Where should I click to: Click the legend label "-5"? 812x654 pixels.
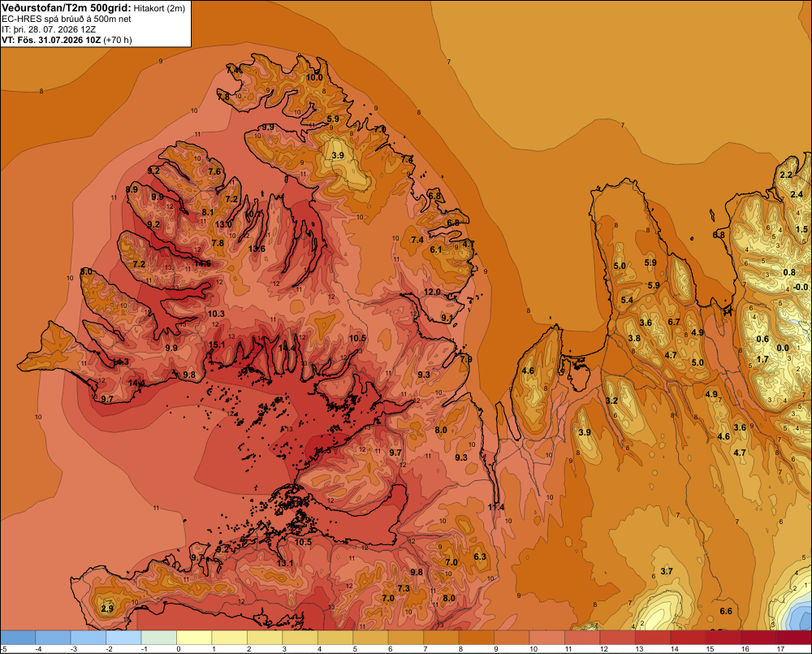coord(3,649)
